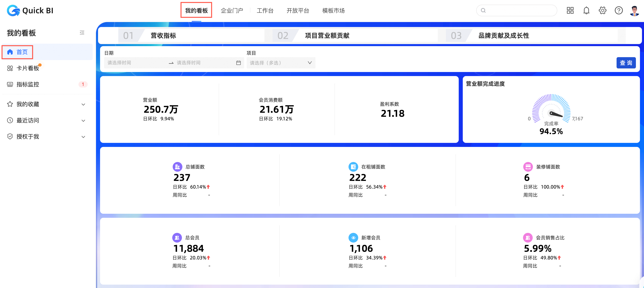Open the help question mark icon

pyautogui.click(x=619, y=11)
